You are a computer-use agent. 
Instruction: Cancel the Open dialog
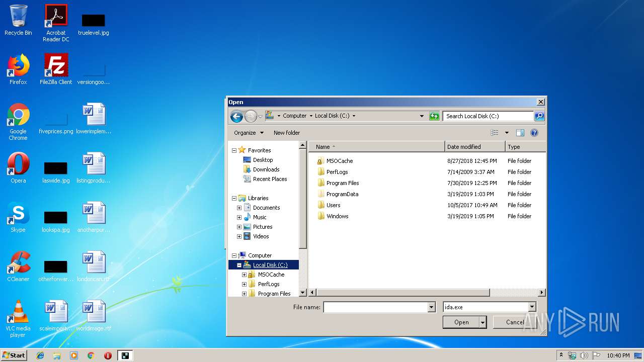point(515,322)
